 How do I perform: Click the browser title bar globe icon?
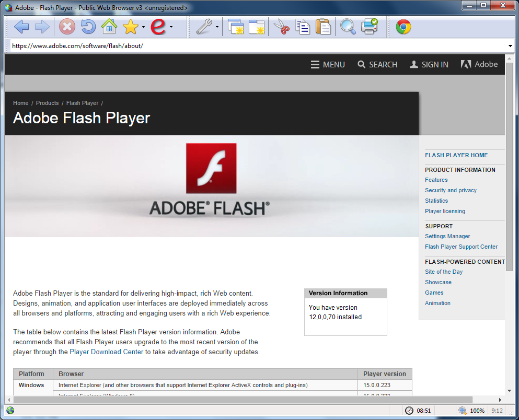[x=8, y=7]
